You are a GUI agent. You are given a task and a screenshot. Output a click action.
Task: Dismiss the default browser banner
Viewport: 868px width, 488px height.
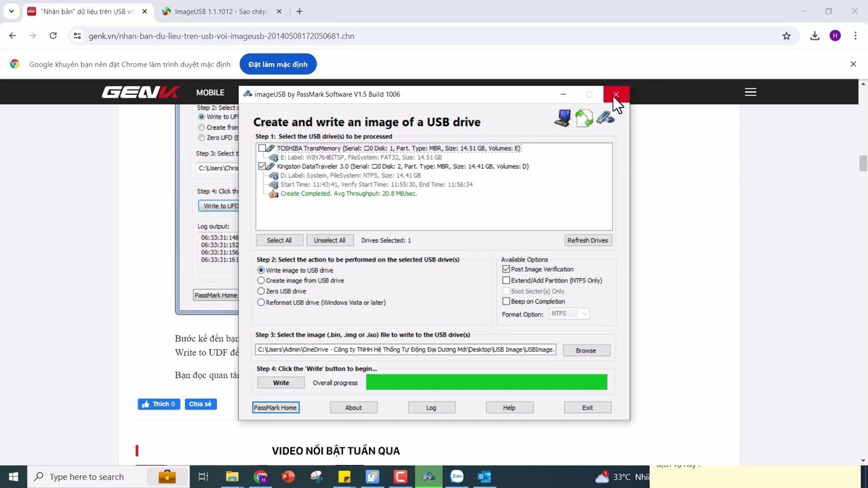(853, 64)
